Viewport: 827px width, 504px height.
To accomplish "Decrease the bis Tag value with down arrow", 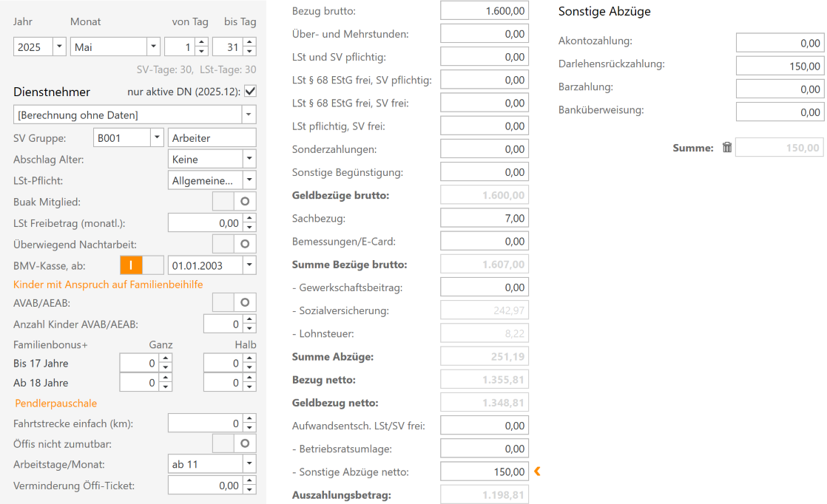I will [x=250, y=52].
